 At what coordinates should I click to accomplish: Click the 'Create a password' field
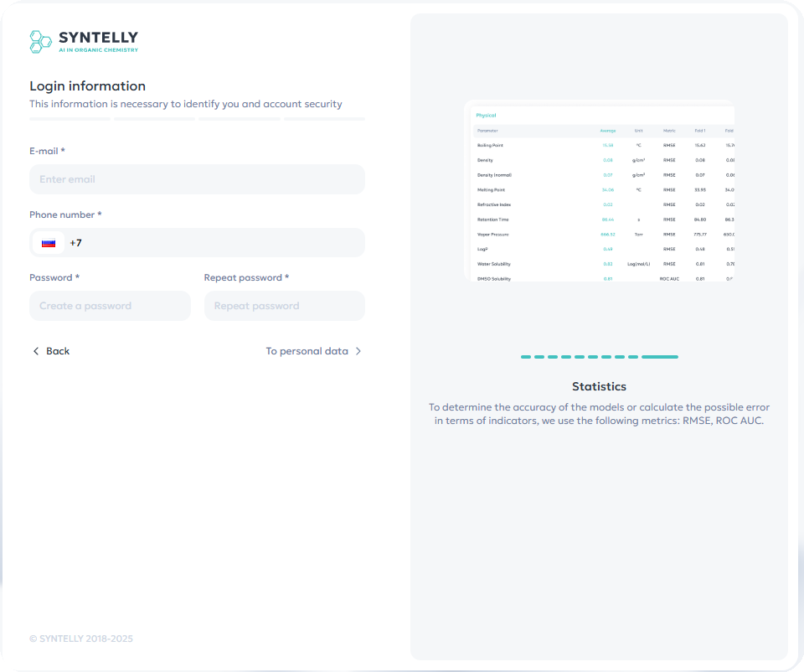pos(110,305)
